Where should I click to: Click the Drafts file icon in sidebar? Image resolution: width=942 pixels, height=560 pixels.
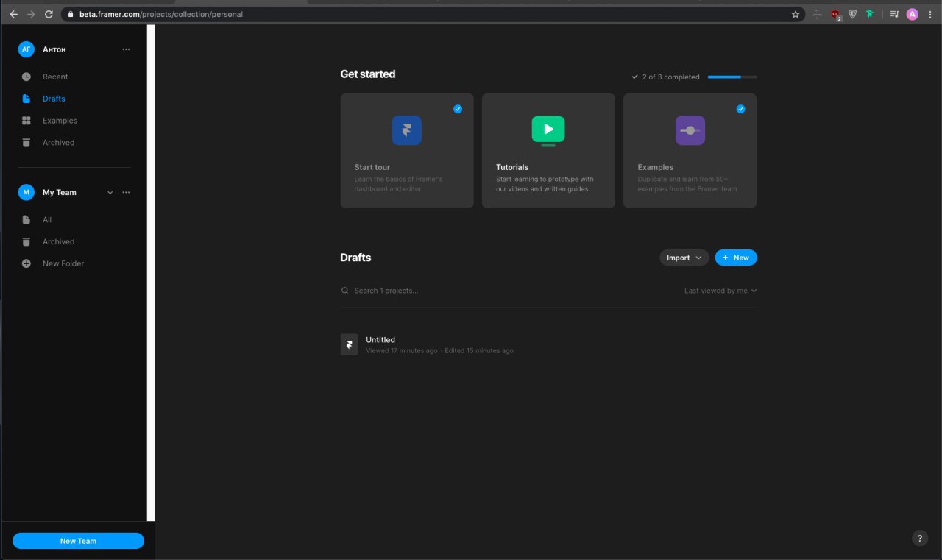(x=26, y=99)
